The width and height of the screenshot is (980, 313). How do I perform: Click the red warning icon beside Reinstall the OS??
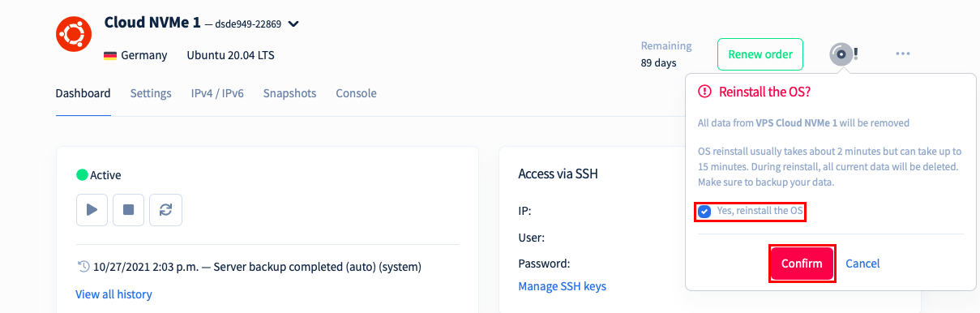coord(704,92)
